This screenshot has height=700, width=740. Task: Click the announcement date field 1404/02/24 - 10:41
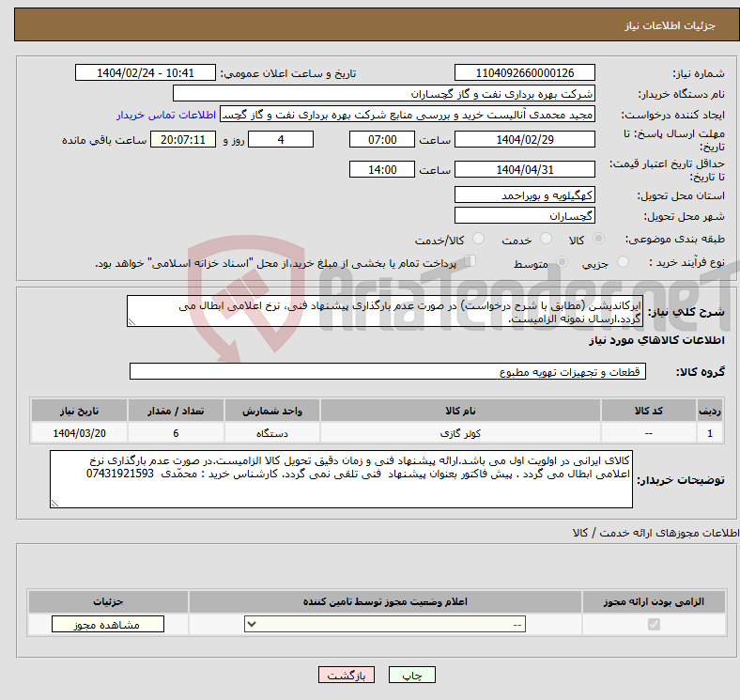point(146,72)
